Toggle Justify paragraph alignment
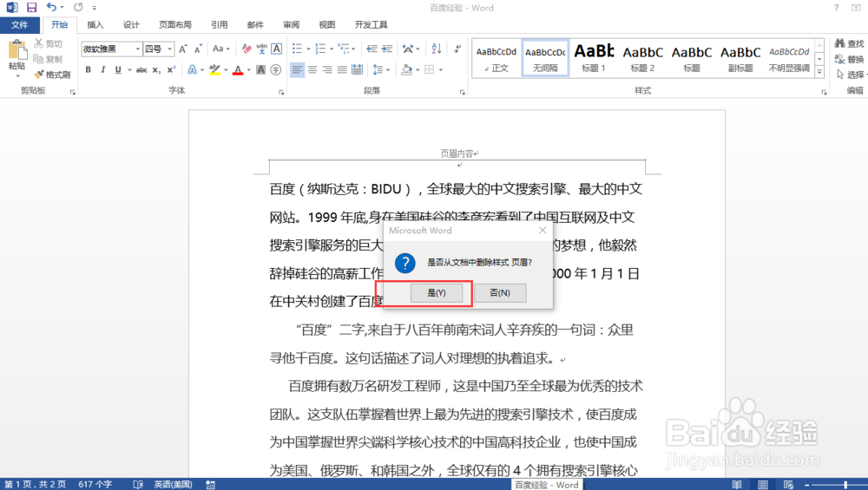 342,69
